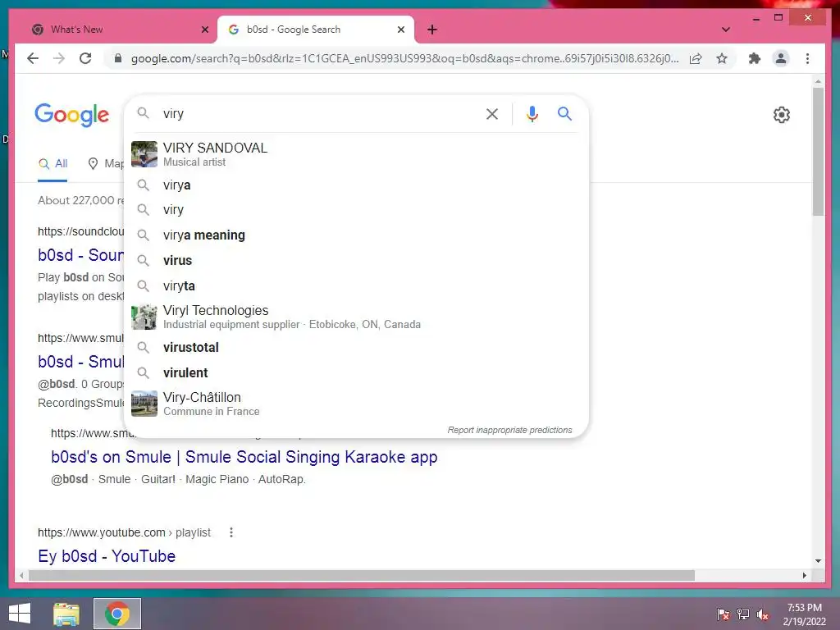
Task: Open Chrome's three-dot menu
Action: 807,58
